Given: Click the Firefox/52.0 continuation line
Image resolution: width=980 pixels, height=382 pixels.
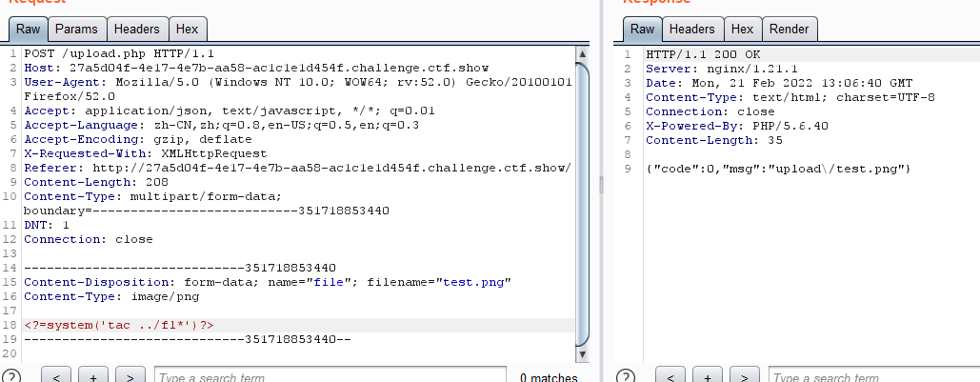Looking at the screenshot, I should click(70, 96).
